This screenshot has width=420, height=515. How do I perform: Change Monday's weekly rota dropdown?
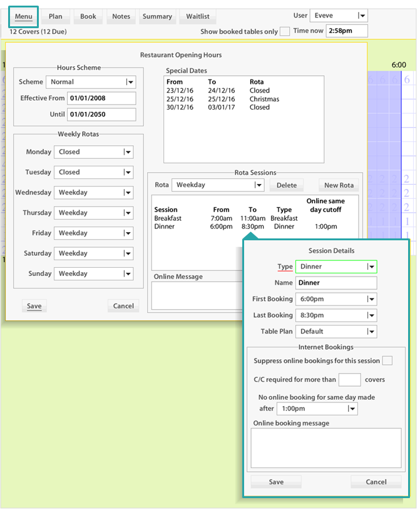click(94, 152)
